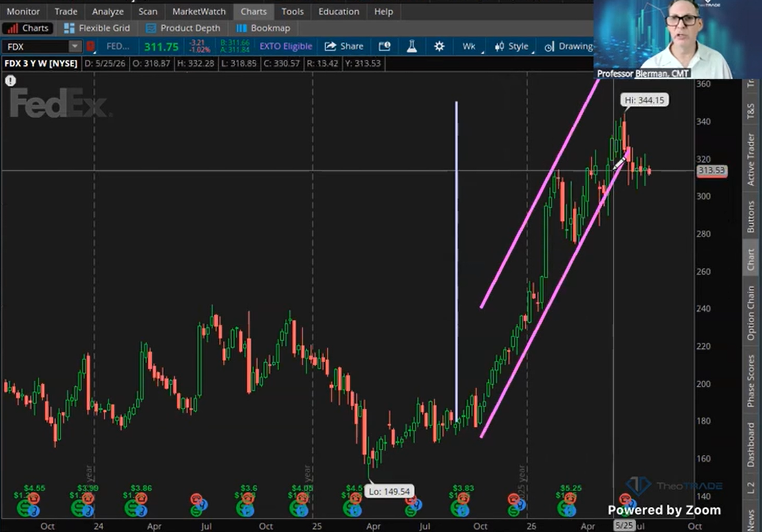This screenshot has width=762, height=532.
Task: Toggle the Active Trader sidebar panel
Action: 751,159
